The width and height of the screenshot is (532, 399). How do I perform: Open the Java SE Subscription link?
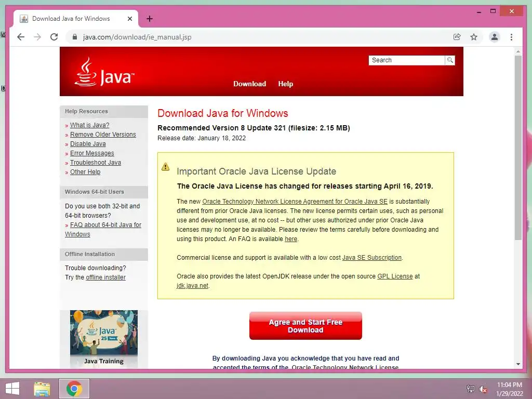[371, 258]
